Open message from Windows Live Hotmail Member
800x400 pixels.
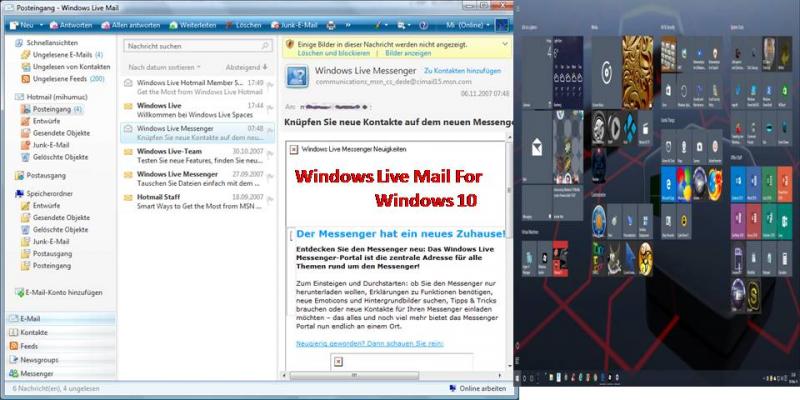click(x=198, y=87)
